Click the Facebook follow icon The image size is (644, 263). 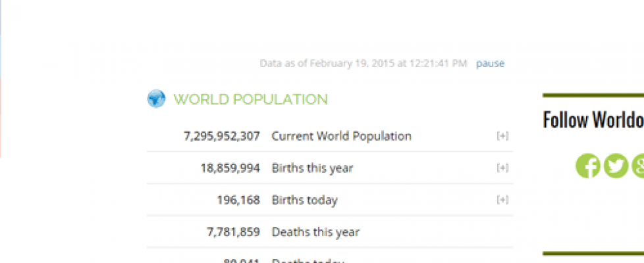tap(588, 166)
